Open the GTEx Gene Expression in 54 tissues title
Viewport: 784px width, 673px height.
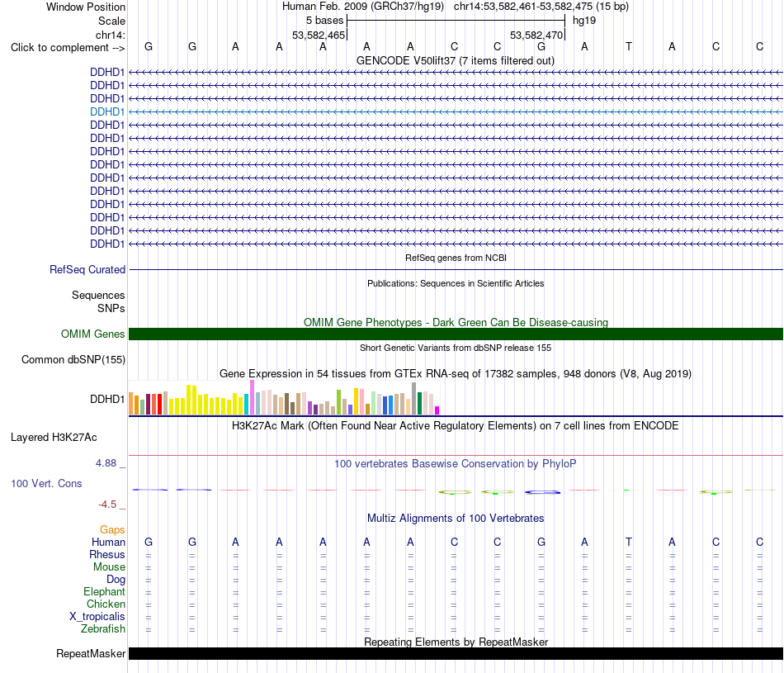[456, 374]
